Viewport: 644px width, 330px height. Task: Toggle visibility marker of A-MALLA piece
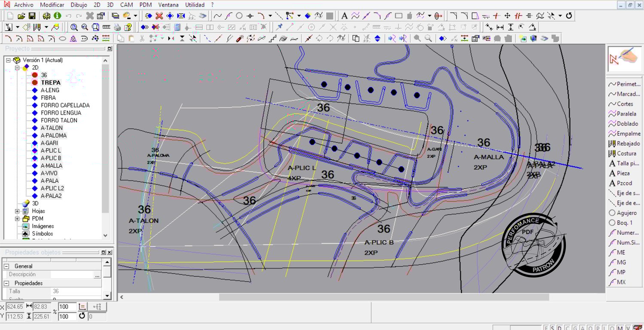[x=35, y=166]
